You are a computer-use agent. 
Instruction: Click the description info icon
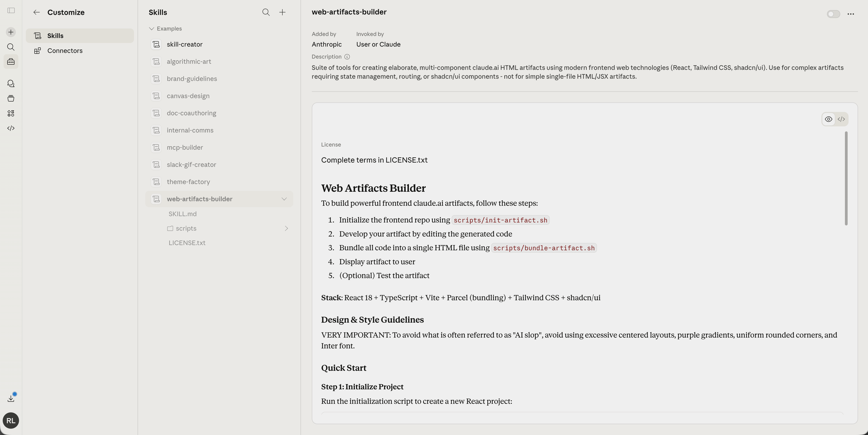(347, 57)
